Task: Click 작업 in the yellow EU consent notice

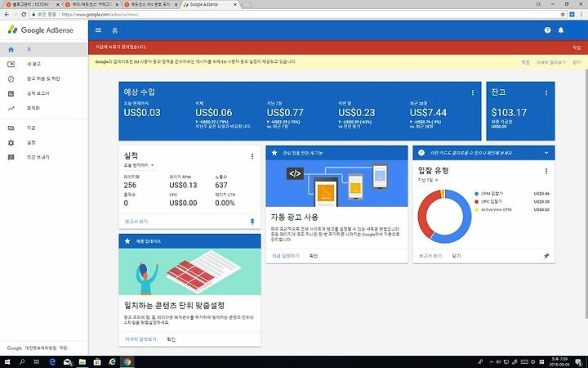Action: pyautogui.click(x=525, y=62)
